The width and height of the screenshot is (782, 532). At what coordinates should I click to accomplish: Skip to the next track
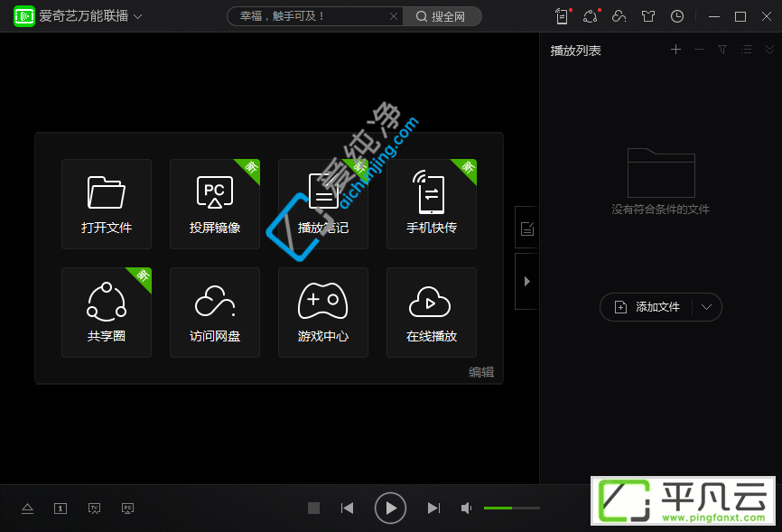coord(433,508)
